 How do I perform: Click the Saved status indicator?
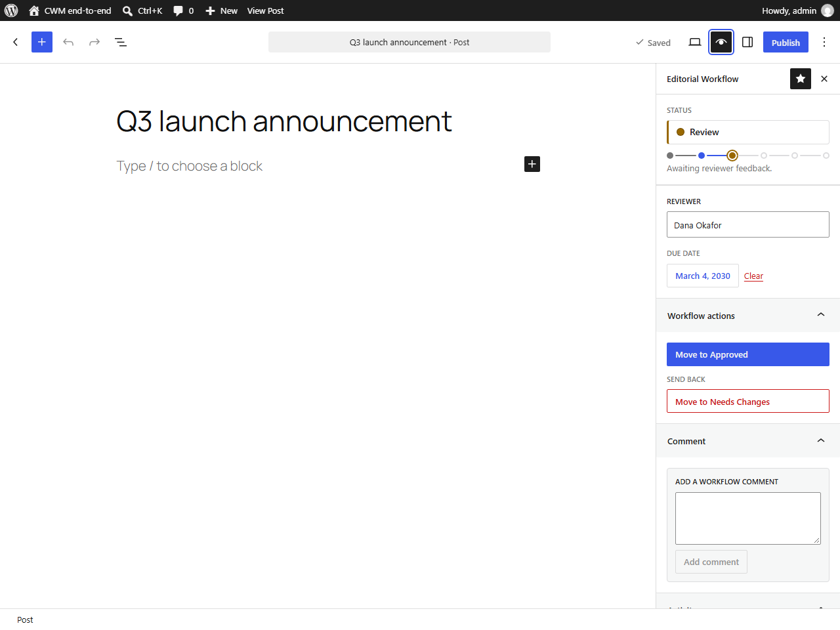pos(653,43)
